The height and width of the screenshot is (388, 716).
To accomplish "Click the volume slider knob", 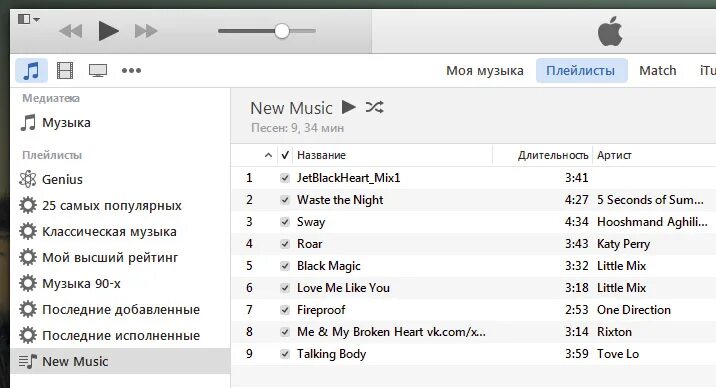I will tap(282, 31).
